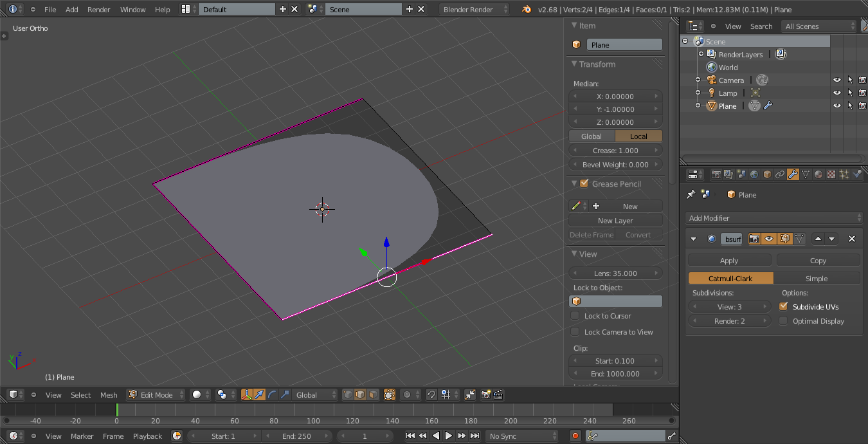The width and height of the screenshot is (868, 444).
Task: Toggle modifier display in viewport (eye)
Action: tap(769, 239)
